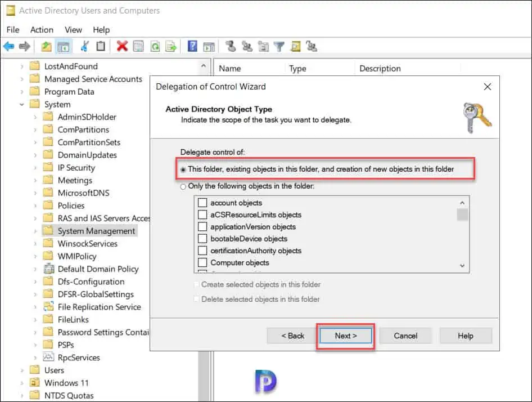Click the Export List toolbar icon
Viewport: 532px width, 402px height.
click(171, 46)
